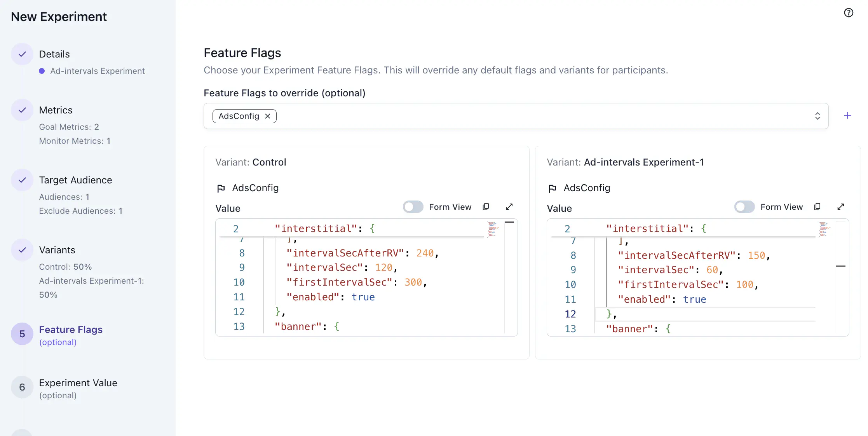Screen dimensions: 868x436
Task: Enable Form View for the Control variant
Action: [x=413, y=207]
